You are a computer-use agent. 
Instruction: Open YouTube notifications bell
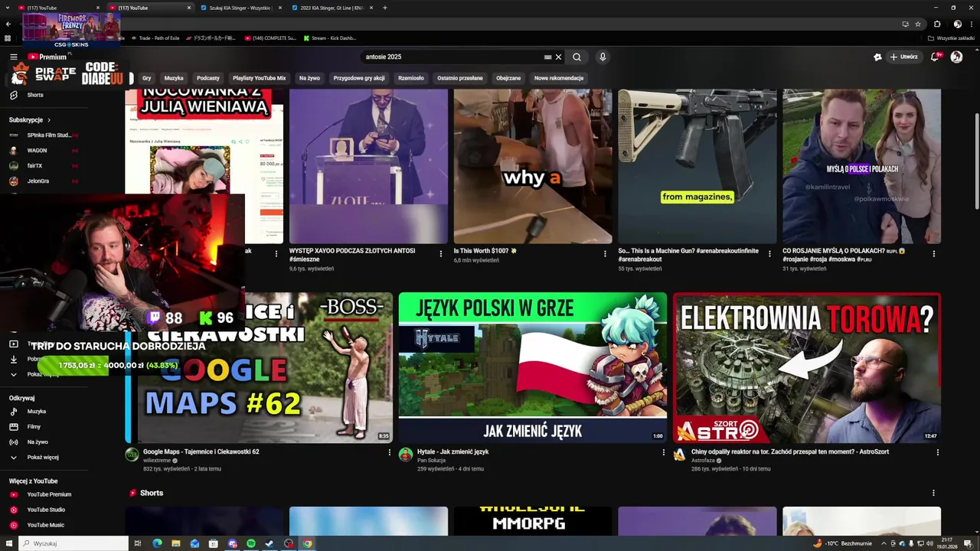click(935, 57)
